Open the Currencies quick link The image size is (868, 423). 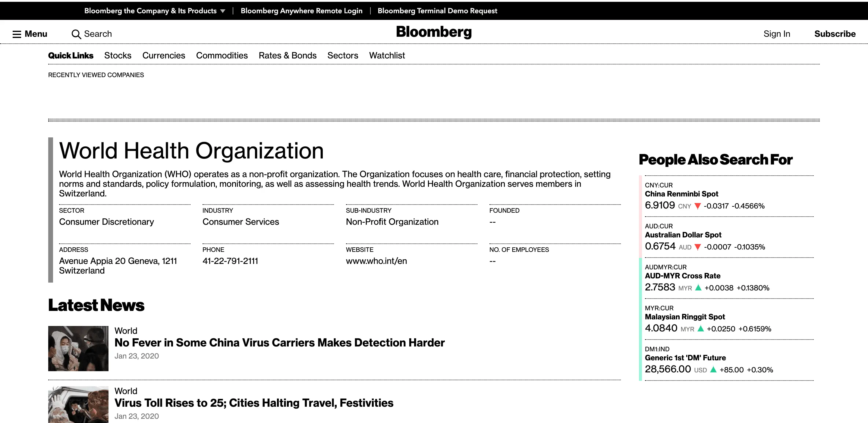pos(163,55)
